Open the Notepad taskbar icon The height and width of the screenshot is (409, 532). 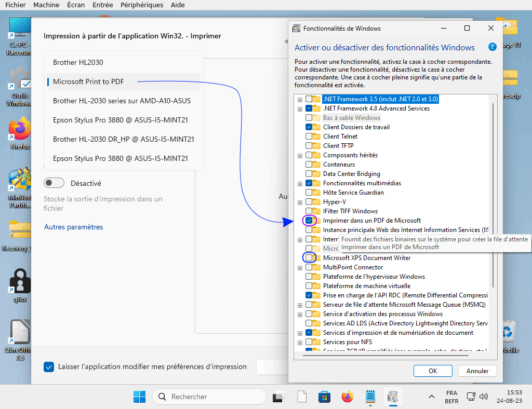coord(370,397)
